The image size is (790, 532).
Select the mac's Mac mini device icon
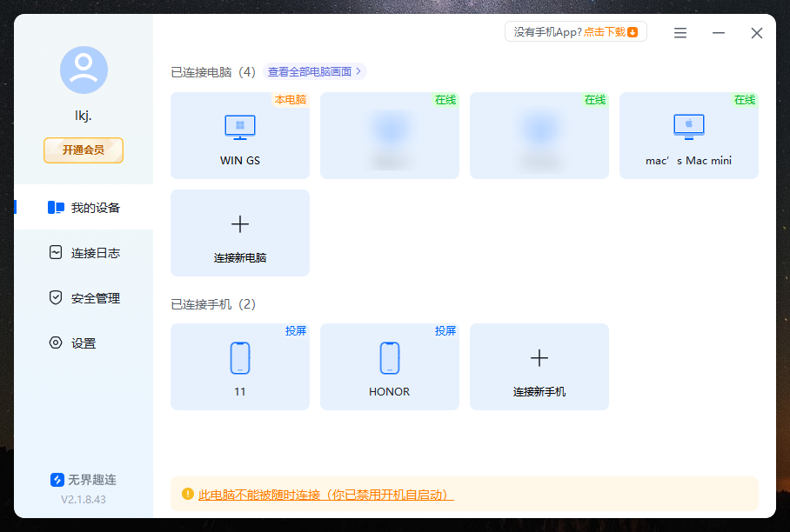(x=688, y=126)
